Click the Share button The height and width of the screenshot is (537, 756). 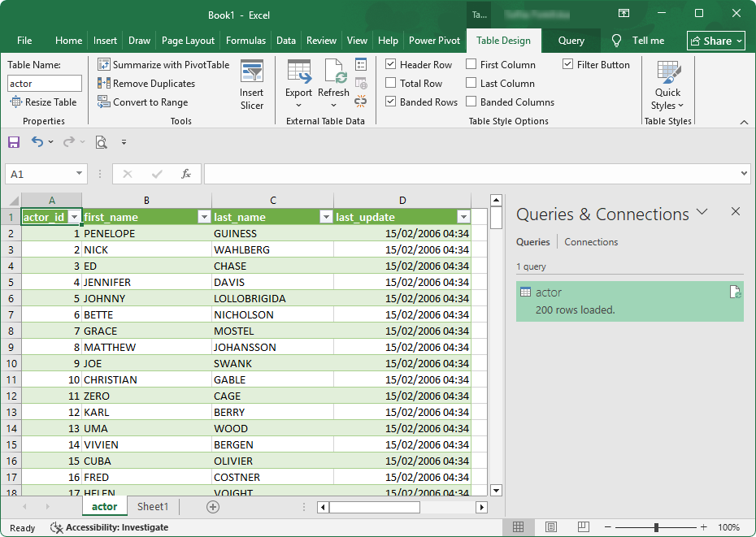click(715, 40)
